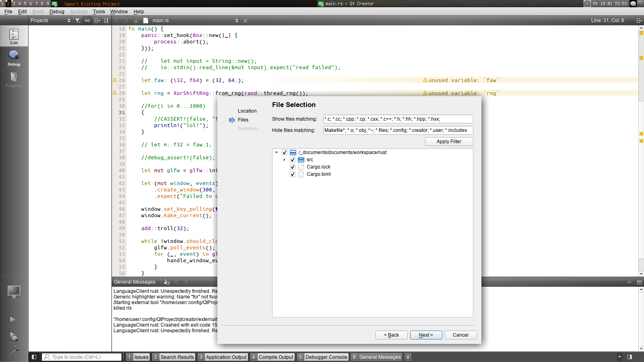Click the kit selector monitor icon

point(14,291)
